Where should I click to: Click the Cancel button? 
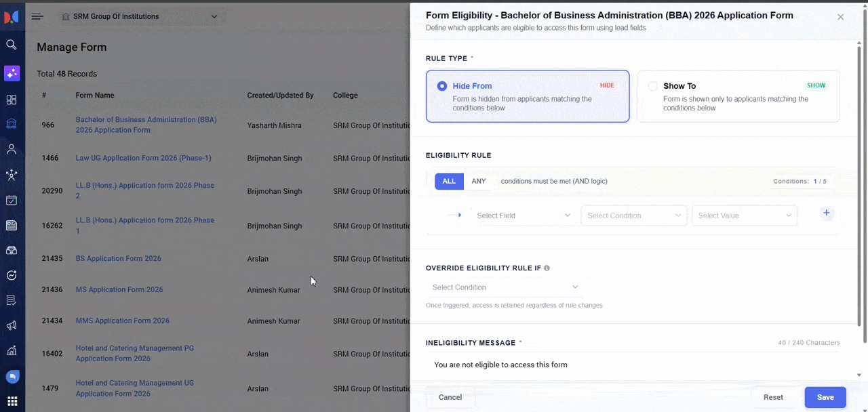click(450, 397)
